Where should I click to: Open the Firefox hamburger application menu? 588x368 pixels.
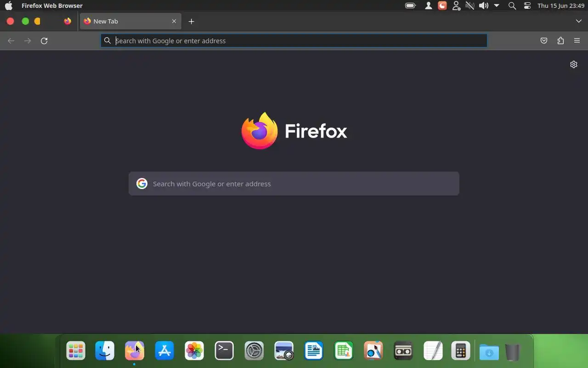(x=577, y=41)
